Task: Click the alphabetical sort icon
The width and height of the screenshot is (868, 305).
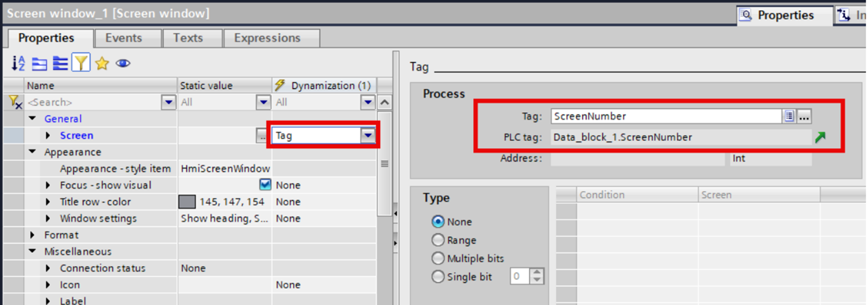Action: coord(18,64)
